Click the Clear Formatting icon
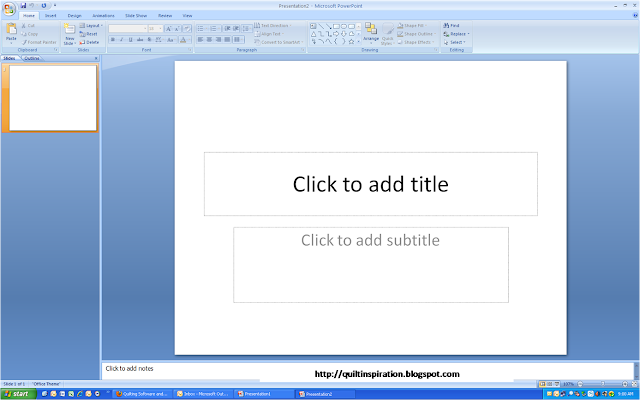640x400 pixels. click(x=187, y=29)
